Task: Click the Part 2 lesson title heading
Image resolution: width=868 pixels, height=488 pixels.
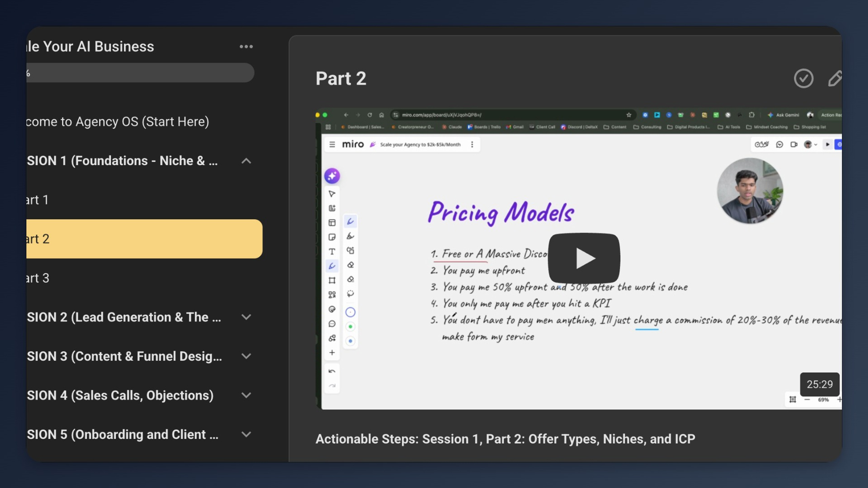Action: point(341,79)
